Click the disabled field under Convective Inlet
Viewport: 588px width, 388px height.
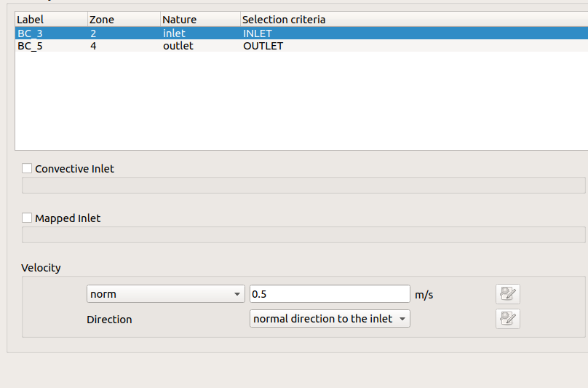(303, 185)
